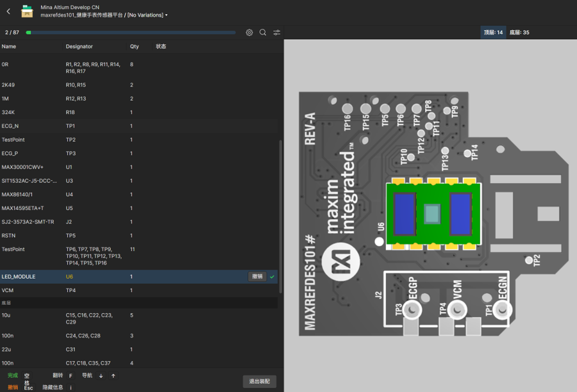Viewport: 577px width, 392px height.
Task: Click the assembly progress bar
Action: 131,33
